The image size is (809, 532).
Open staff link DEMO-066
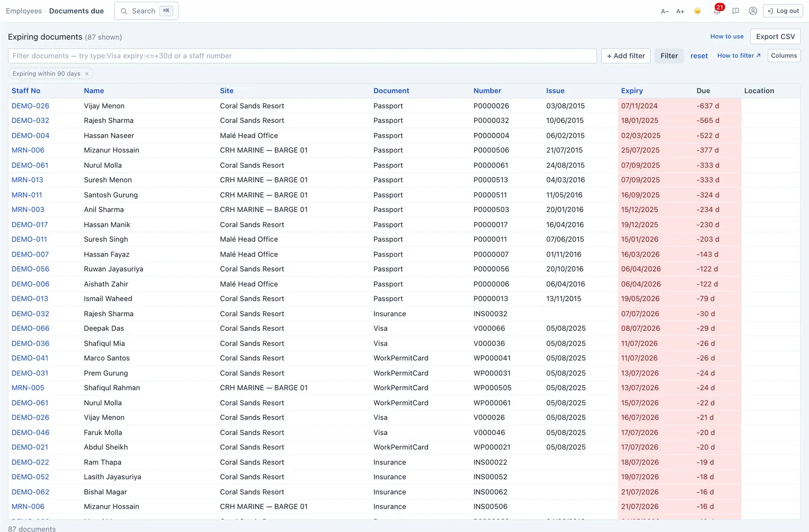(x=30, y=328)
